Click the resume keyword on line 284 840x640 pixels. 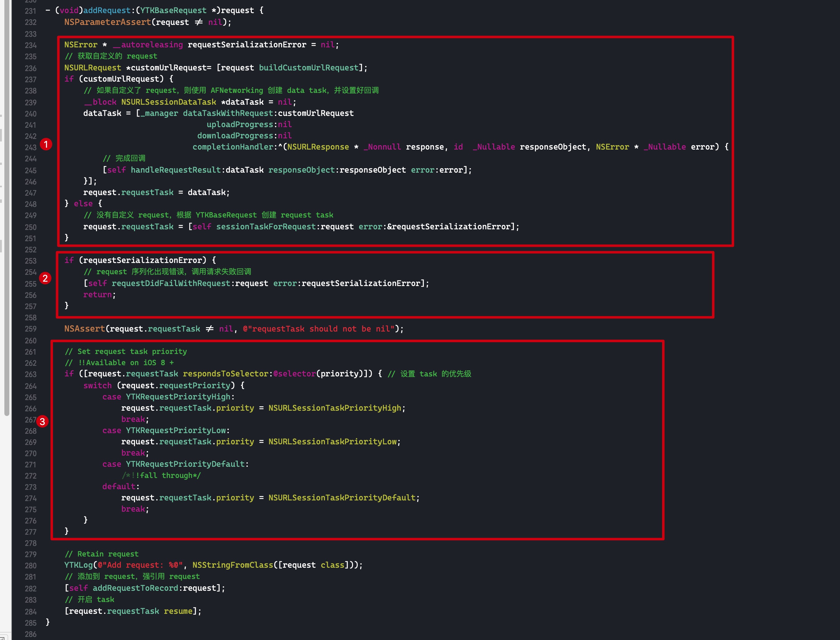178,611
